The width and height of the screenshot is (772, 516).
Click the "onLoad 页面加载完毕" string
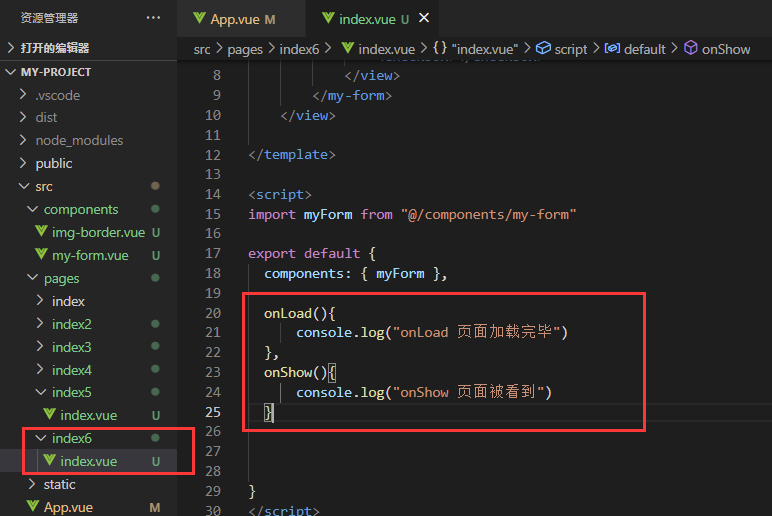(477, 333)
